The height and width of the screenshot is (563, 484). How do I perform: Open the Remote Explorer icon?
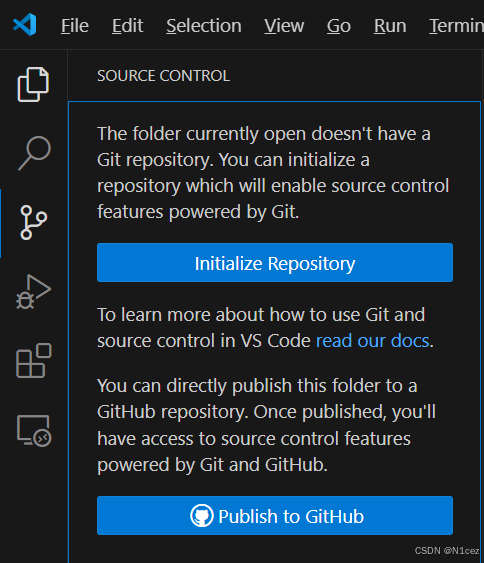(x=34, y=430)
